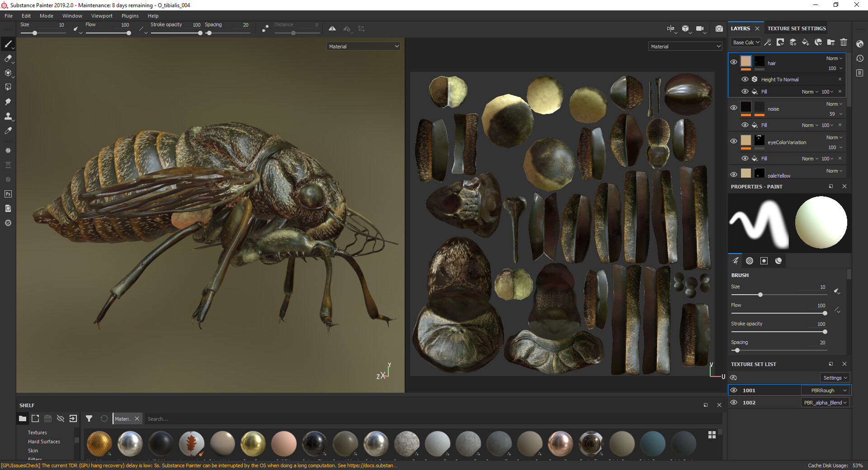Hide the noise layer
868x470 pixels.
[x=734, y=108]
